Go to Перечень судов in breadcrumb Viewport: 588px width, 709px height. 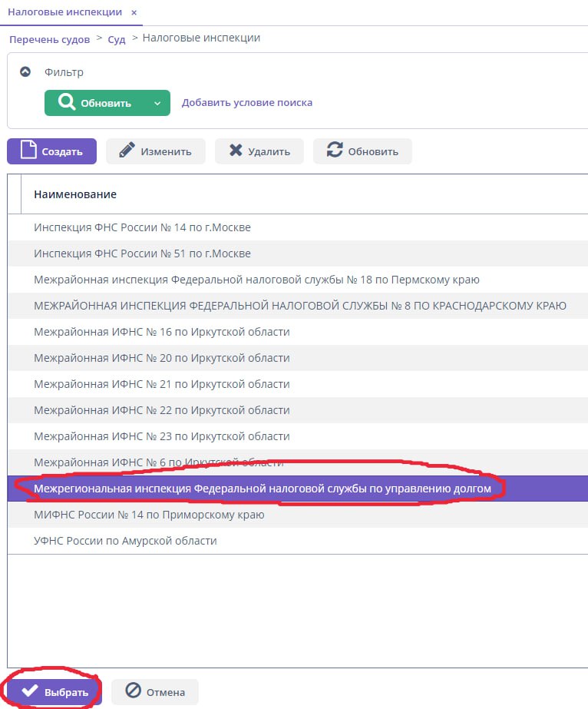tap(49, 39)
